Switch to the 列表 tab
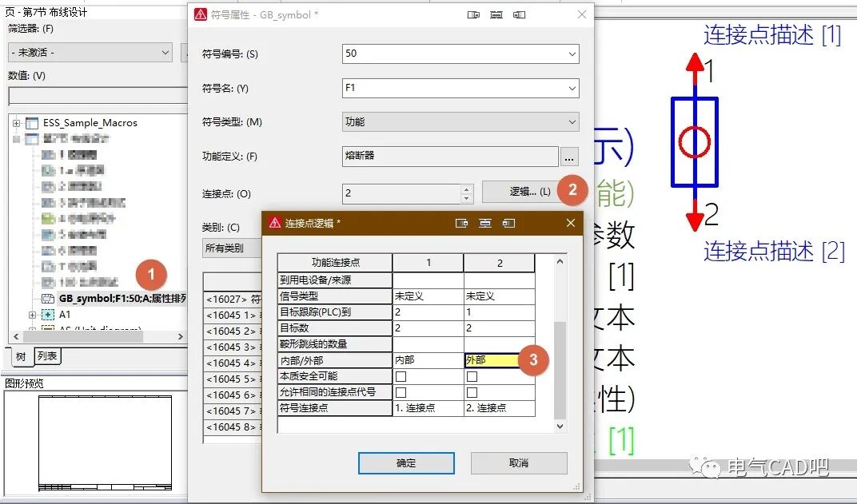857x504 pixels. click(47, 356)
